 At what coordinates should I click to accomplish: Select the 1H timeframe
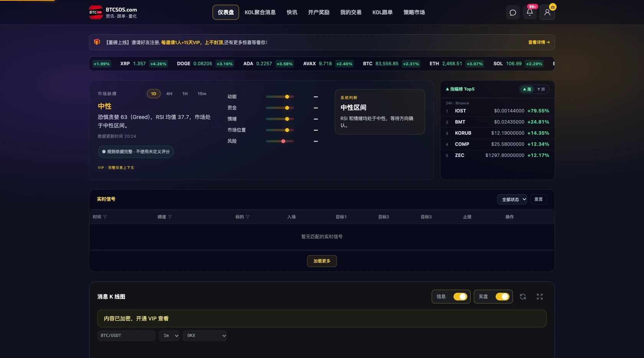tap(185, 94)
